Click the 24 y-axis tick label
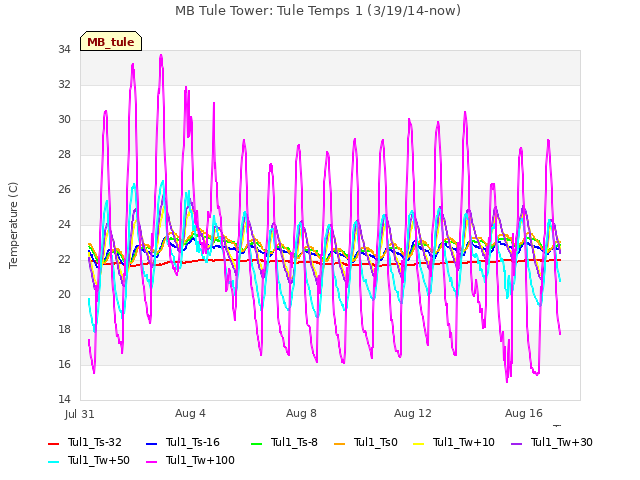640x480 pixels. (64, 224)
